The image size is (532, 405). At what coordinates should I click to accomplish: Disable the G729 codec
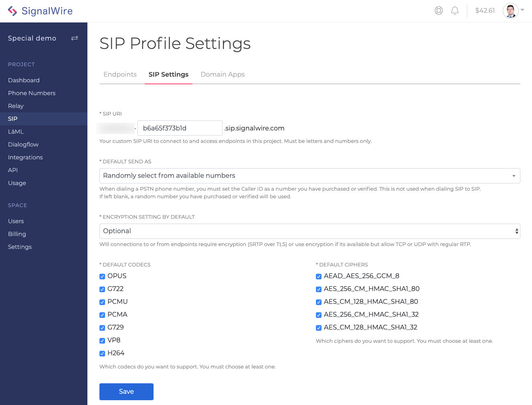click(x=102, y=328)
